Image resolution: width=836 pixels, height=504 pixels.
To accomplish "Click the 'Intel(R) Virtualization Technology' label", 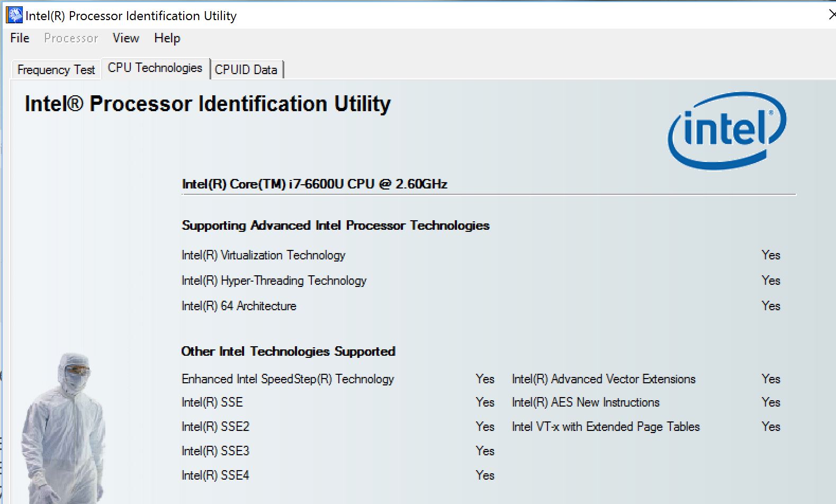I will click(263, 255).
